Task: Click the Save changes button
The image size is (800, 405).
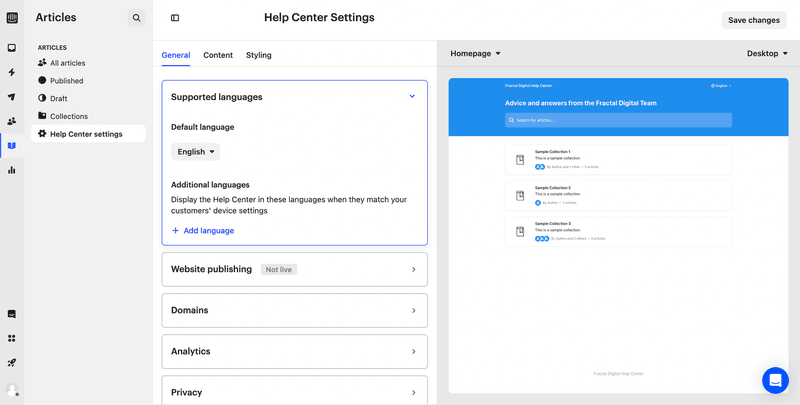Action: (753, 20)
